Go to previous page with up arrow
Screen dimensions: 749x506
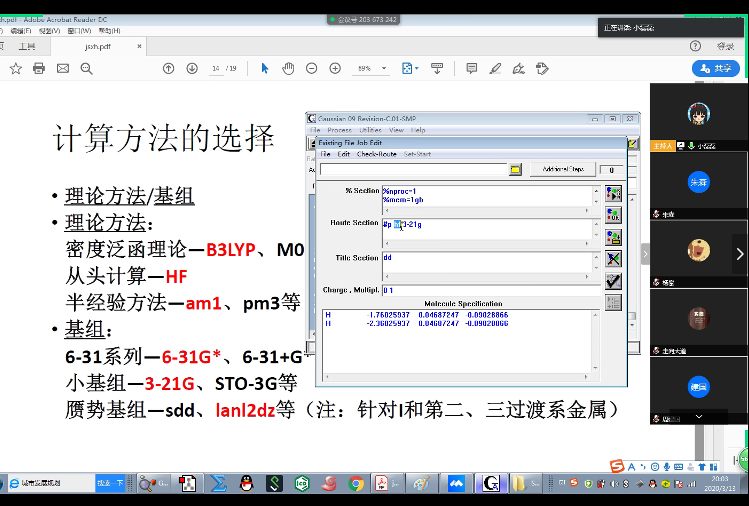pos(169,68)
